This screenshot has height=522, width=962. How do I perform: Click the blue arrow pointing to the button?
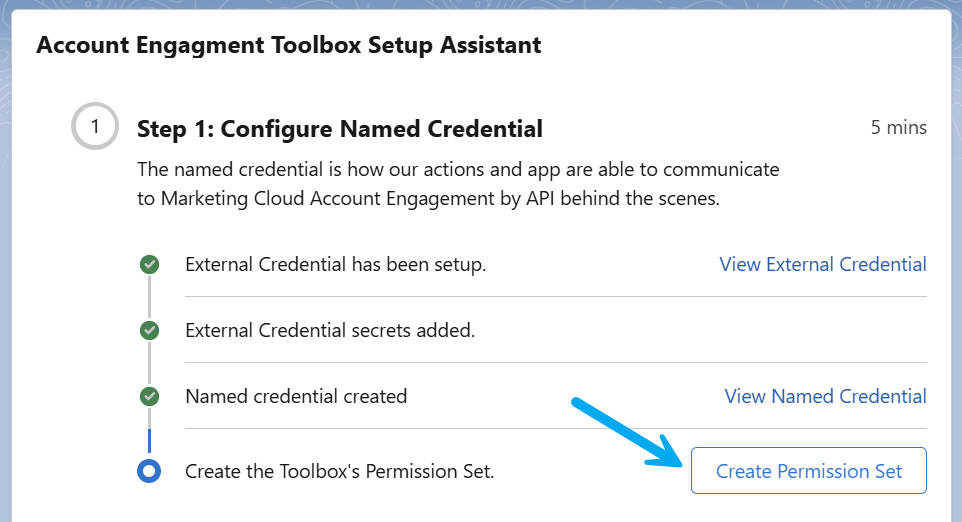627,432
